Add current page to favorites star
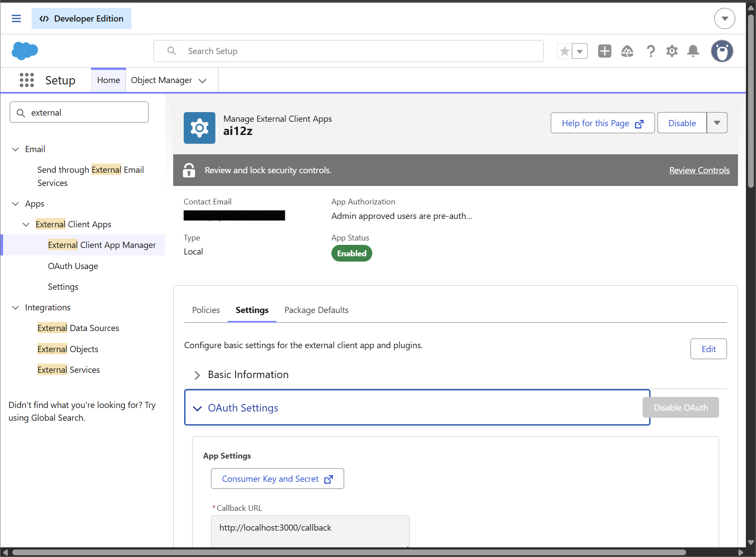This screenshot has height=557, width=756. [564, 51]
